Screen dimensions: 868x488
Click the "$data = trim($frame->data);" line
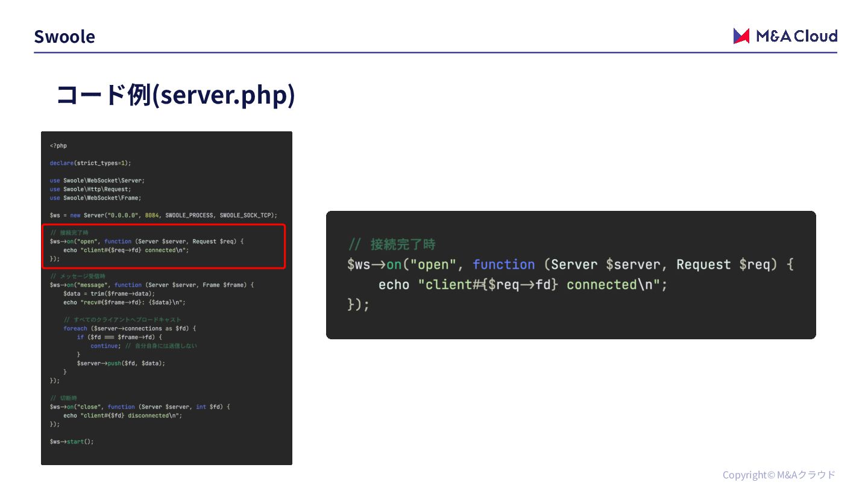pos(109,293)
